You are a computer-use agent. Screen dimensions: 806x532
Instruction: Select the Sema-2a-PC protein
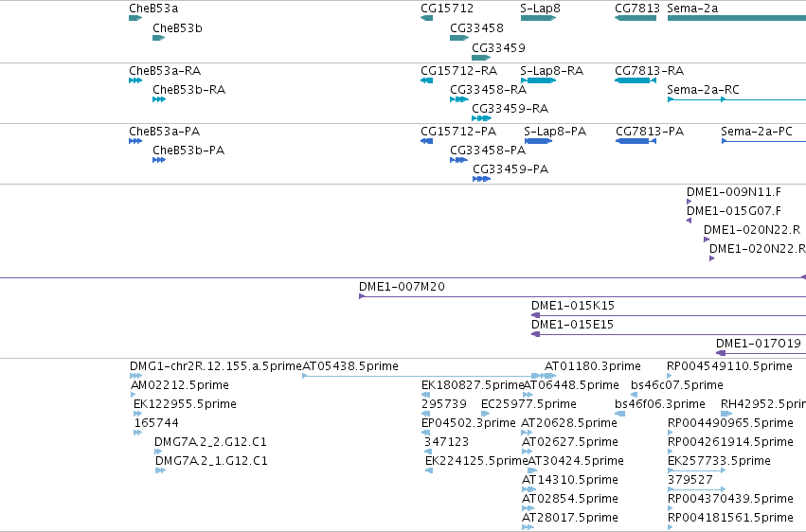click(763, 141)
